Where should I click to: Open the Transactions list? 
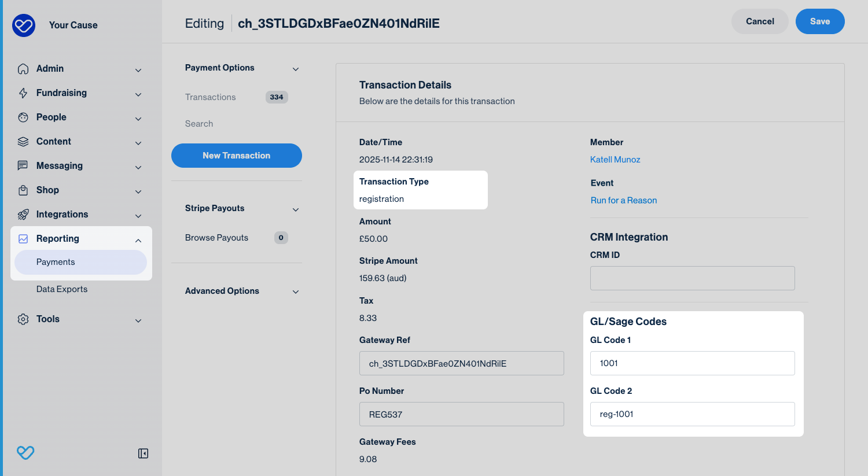[211, 97]
